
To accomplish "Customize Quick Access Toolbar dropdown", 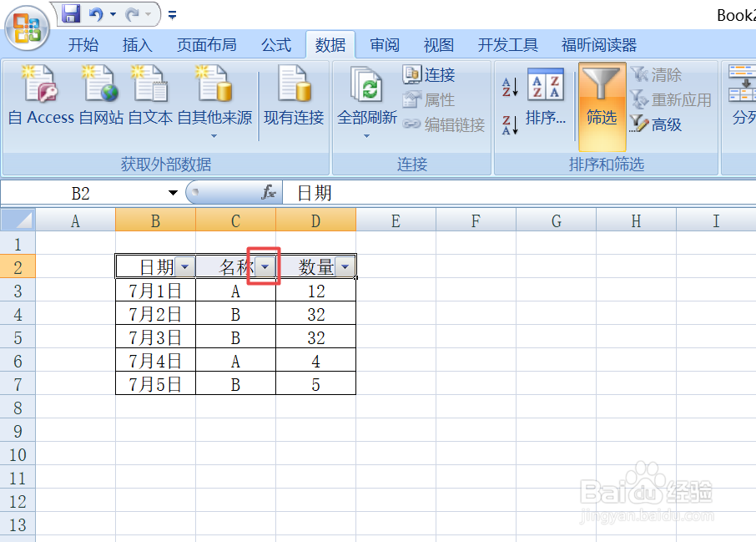I will [172, 15].
